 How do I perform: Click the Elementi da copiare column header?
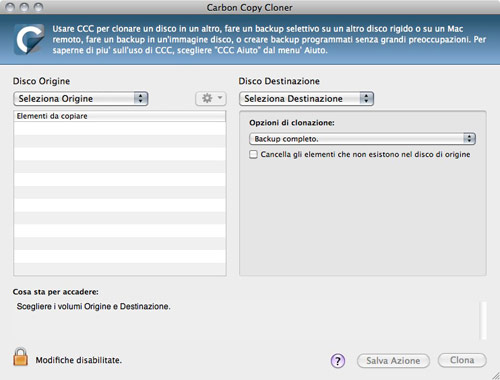120,116
